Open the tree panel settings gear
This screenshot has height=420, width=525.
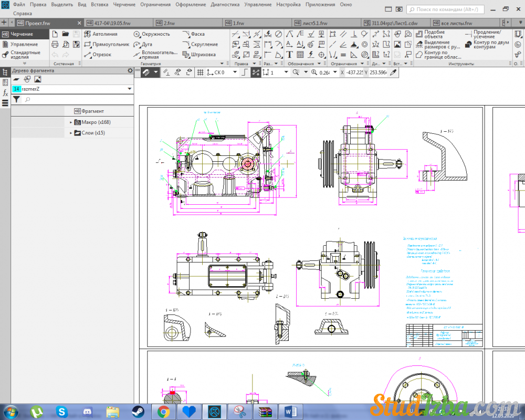coord(130,70)
